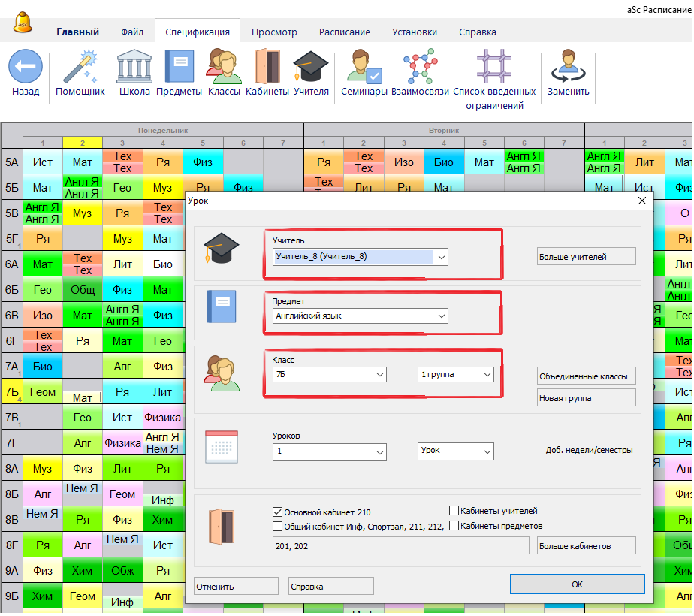Click the Больше учителей button
Image resolution: width=694 pixels, height=616 pixels.
[586, 257]
